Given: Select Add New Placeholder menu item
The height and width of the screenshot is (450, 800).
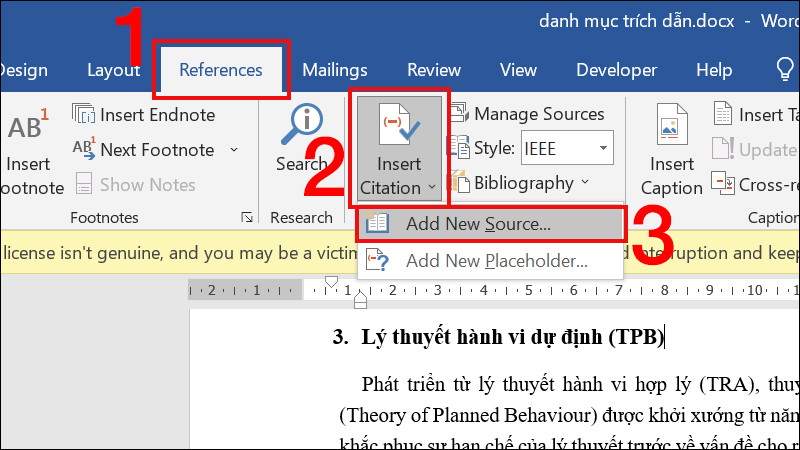Looking at the screenshot, I should click(x=496, y=262).
